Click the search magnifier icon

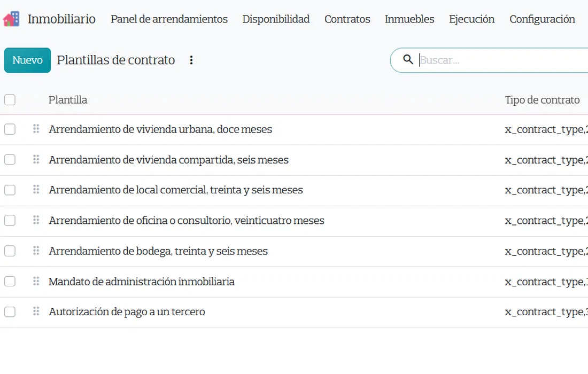(408, 60)
